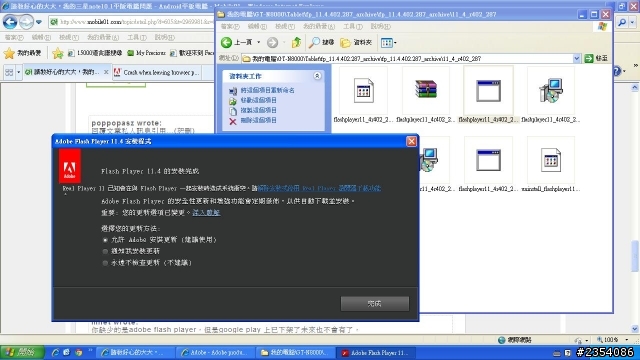Open the Favorites center star in Internet Explorer
This screenshot has width=640, height=360.
point(9,53)
